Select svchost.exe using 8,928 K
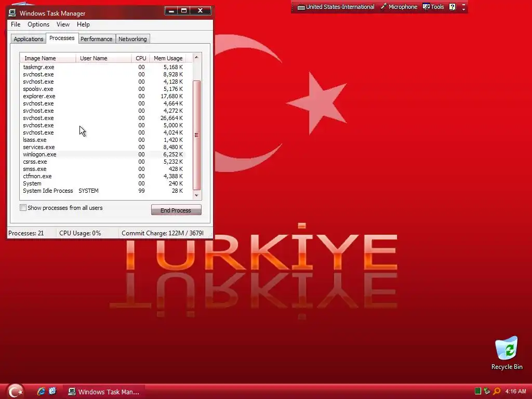 pyautogui.click(x=103, y=74)
